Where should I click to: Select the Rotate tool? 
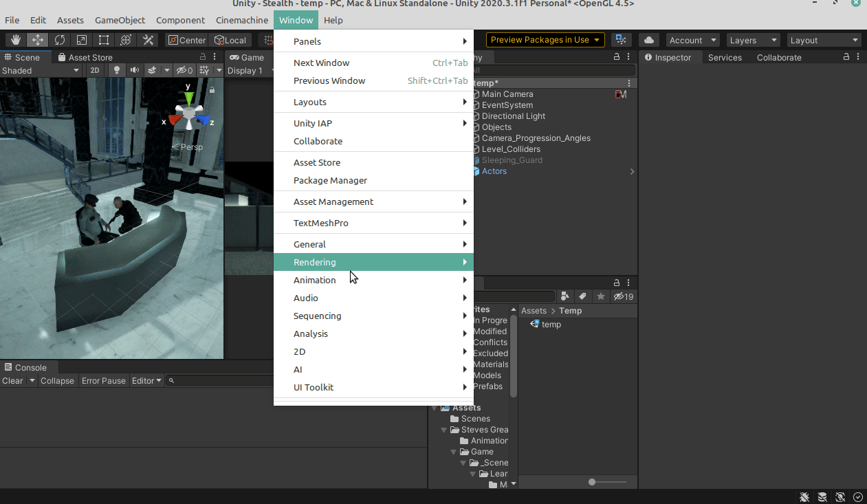[60, 40]
